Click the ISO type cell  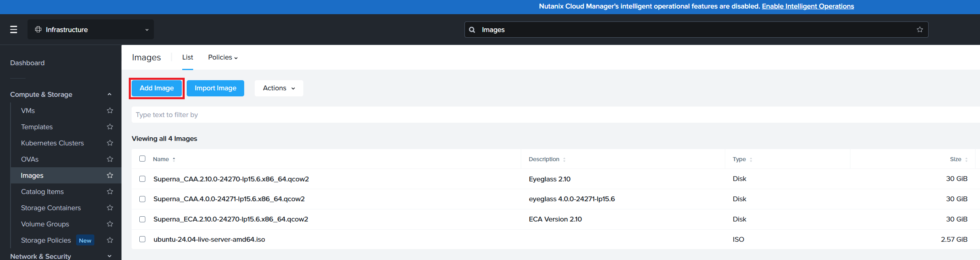coord(738,239)
